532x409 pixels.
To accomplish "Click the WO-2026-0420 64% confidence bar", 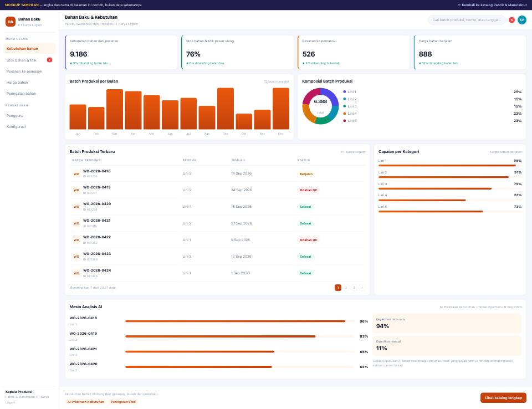I will click(240, 367).
